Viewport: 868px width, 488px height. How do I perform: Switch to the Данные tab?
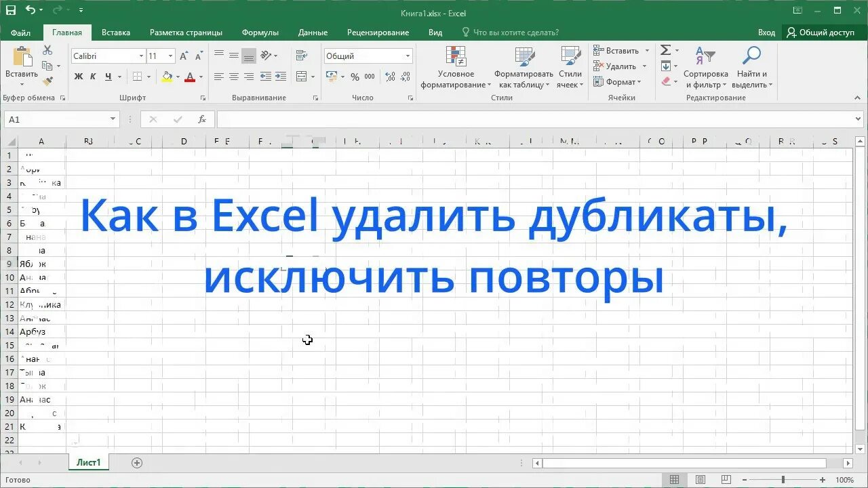313,33
